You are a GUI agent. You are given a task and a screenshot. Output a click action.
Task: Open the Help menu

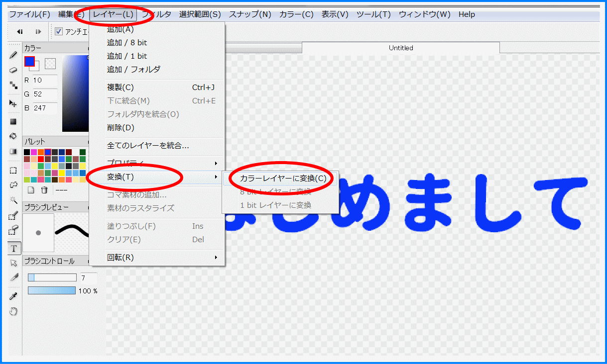coord(467,14)
